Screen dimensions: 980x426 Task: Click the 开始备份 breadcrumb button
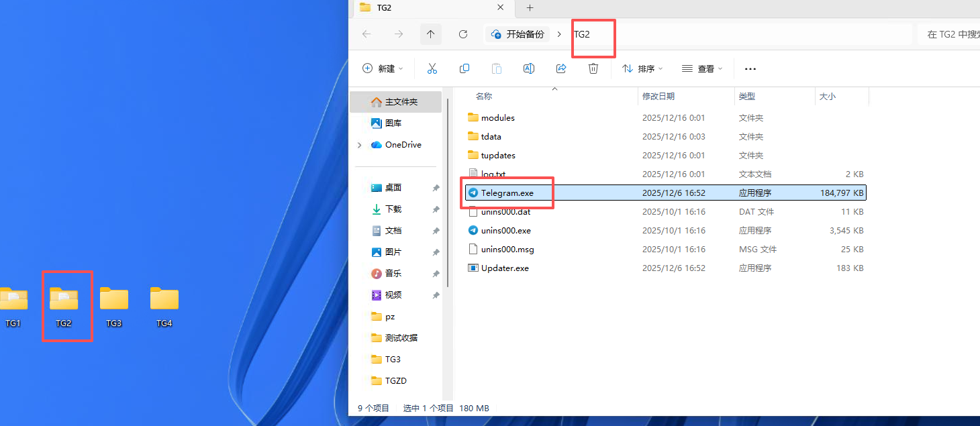pos(518,34)
